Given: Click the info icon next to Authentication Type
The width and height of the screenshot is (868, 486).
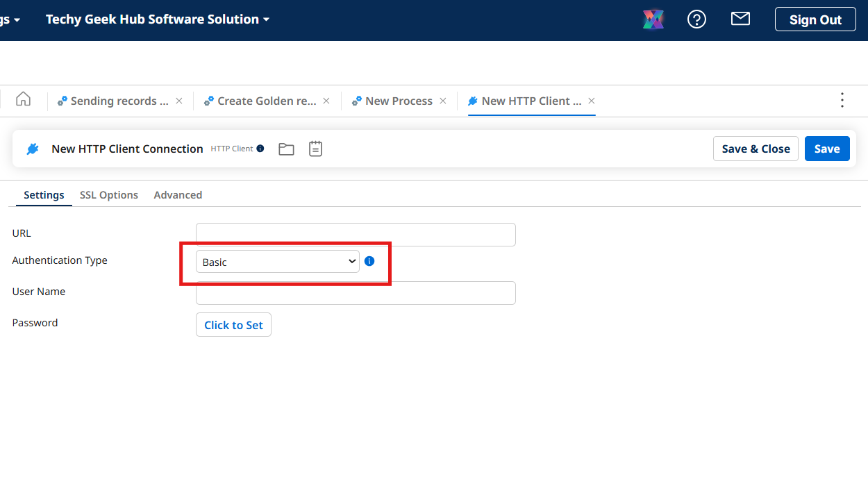Looking at the screenshot, I should [369, 261].
